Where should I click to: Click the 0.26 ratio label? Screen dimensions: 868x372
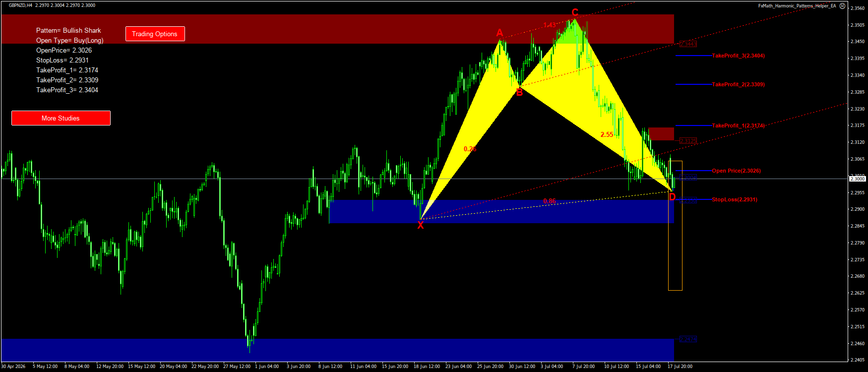(470, 149)
